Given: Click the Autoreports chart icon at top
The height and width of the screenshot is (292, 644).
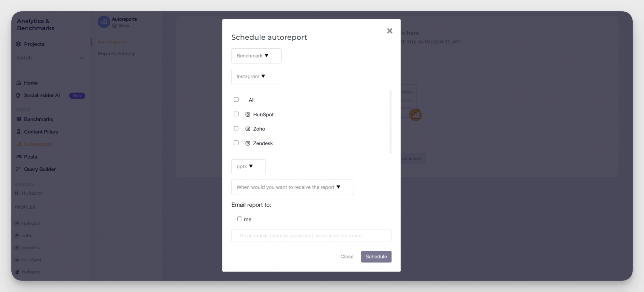Looking at the screenshot, I should (104, 22).
